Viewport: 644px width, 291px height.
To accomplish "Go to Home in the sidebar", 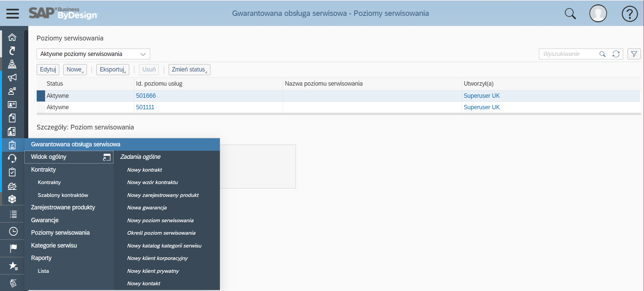I will click(12, 37).
